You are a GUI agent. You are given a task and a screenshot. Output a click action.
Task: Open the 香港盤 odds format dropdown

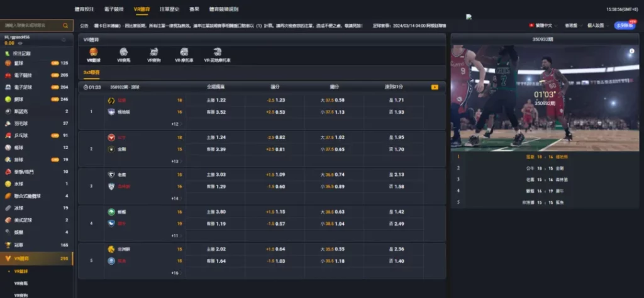click(x=573, y=25)
